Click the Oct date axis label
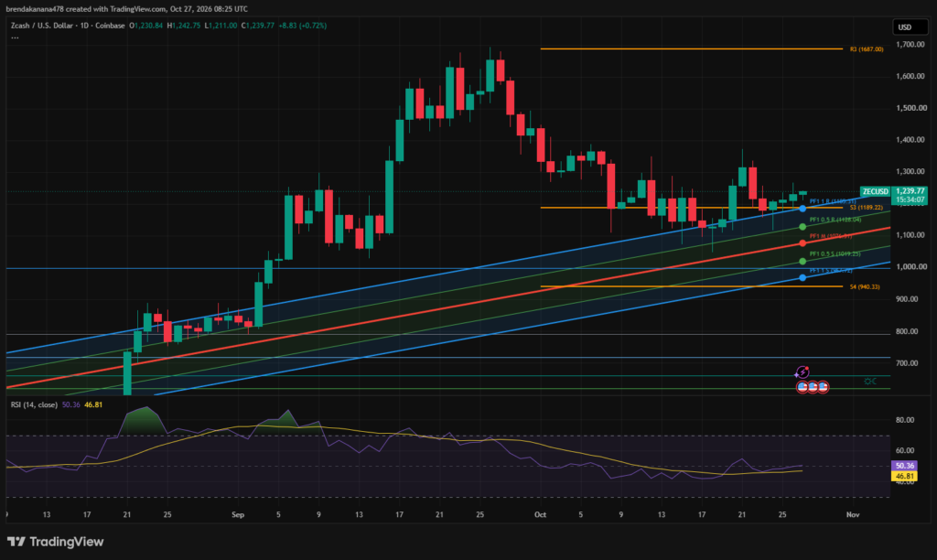 [x=540, y=514]
